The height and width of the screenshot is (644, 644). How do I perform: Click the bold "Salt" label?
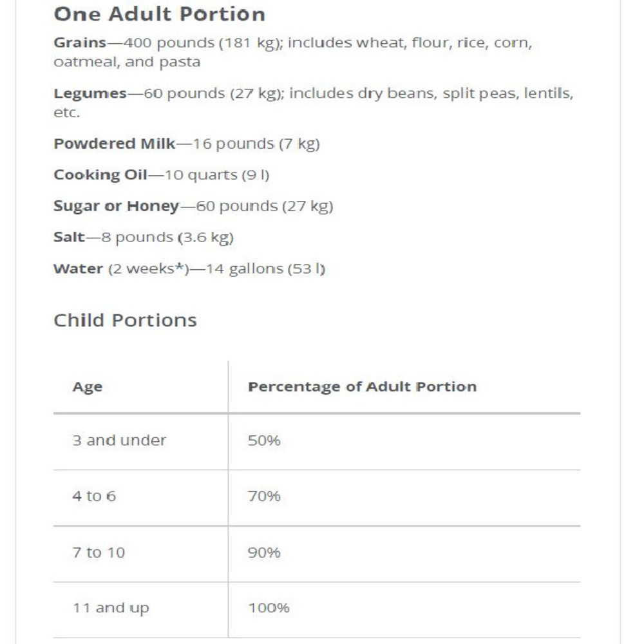tap(69, 238)
